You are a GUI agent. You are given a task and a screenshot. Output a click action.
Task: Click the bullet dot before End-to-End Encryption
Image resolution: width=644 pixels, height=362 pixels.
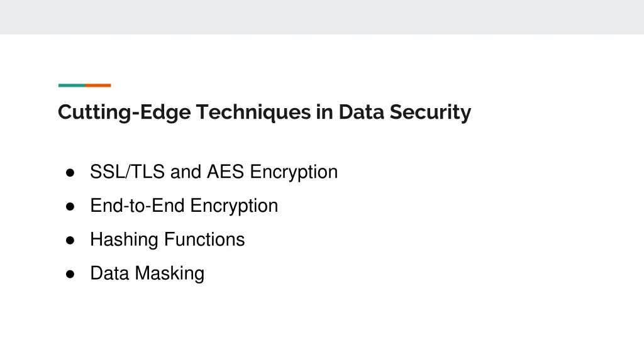(x=71, y=206)
